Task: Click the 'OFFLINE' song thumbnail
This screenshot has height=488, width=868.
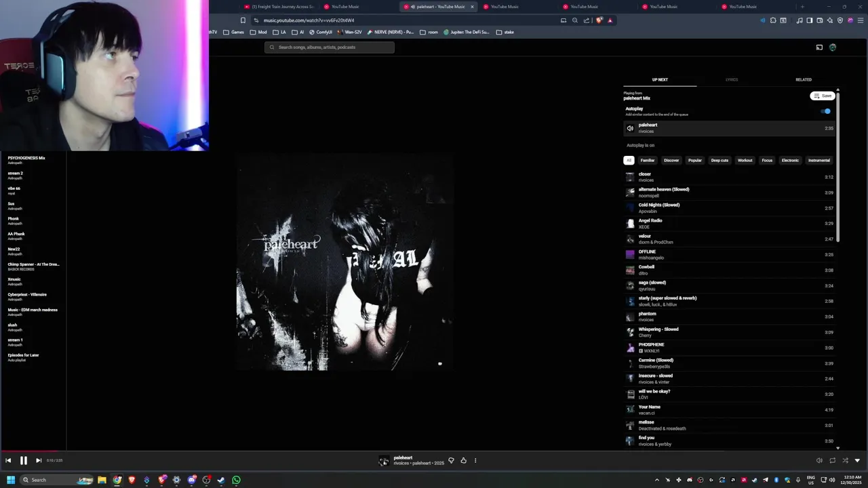Action: [630, 255]
